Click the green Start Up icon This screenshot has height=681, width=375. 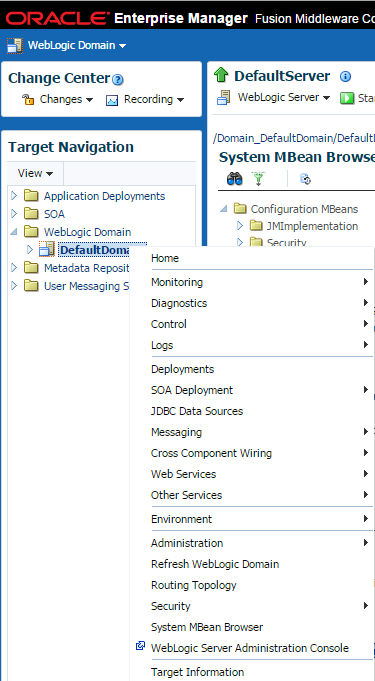coord(347,98)
